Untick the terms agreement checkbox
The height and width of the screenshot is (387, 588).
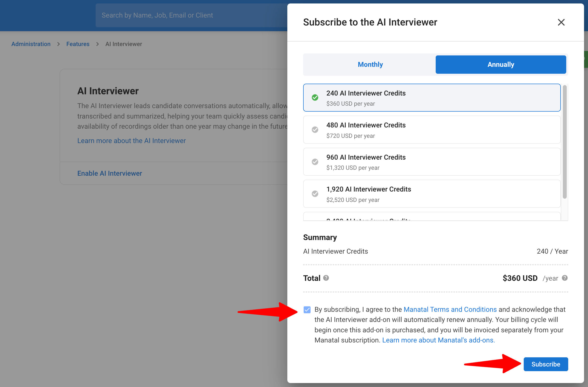click(x=307, y=310)
